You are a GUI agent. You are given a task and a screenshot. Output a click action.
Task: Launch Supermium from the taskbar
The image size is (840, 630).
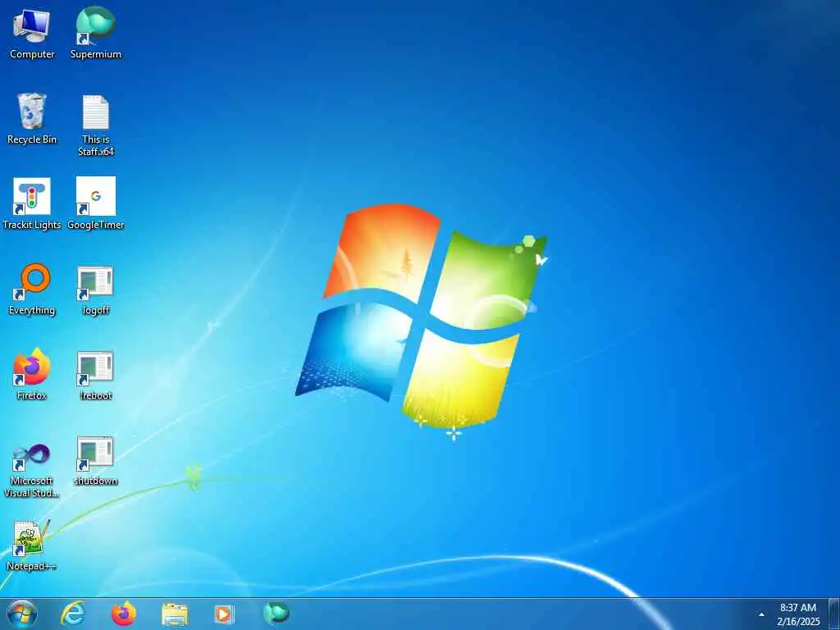276,614
